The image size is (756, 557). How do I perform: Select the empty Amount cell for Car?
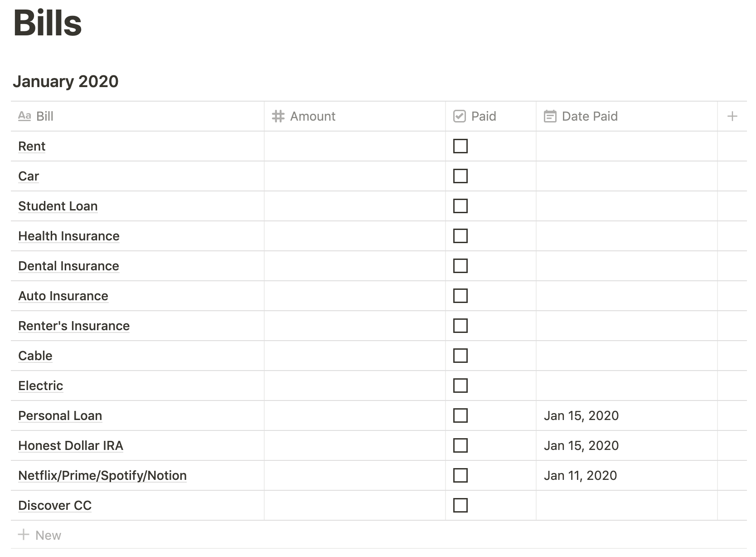[x=354, y=176]
